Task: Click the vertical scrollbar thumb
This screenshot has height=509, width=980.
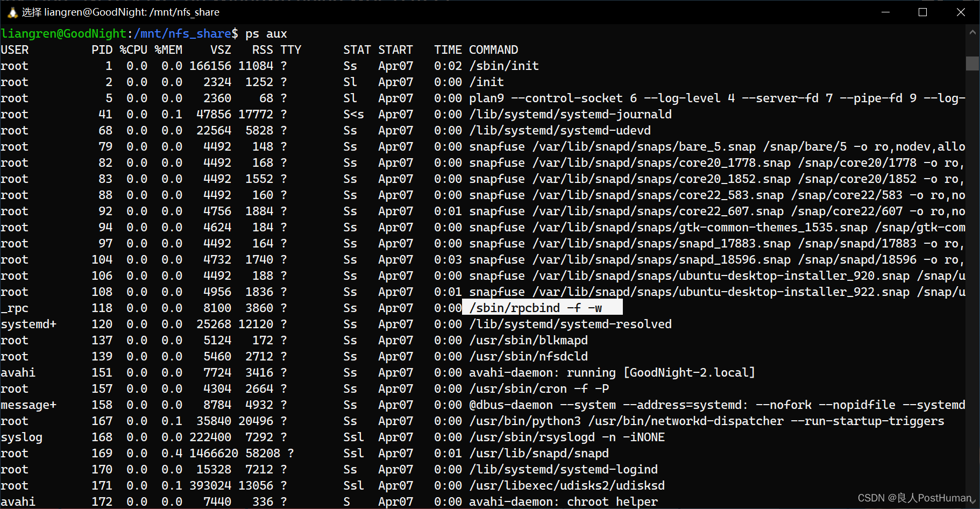Action: pyautogui.click(x=972, y=63)
